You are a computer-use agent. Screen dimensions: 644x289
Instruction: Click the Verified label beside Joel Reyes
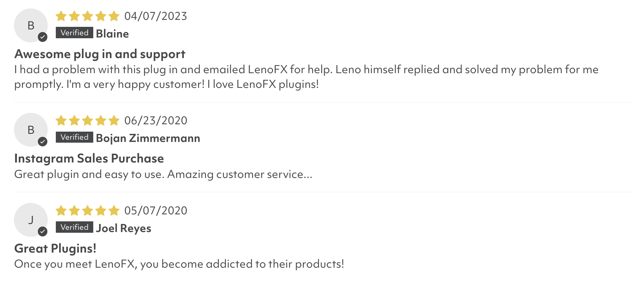tap(75, 227)
